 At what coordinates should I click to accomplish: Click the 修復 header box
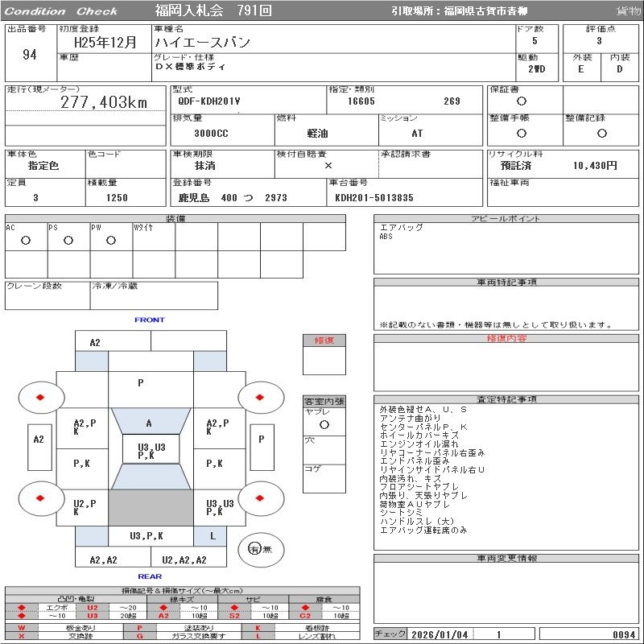[x=324, y=341]
